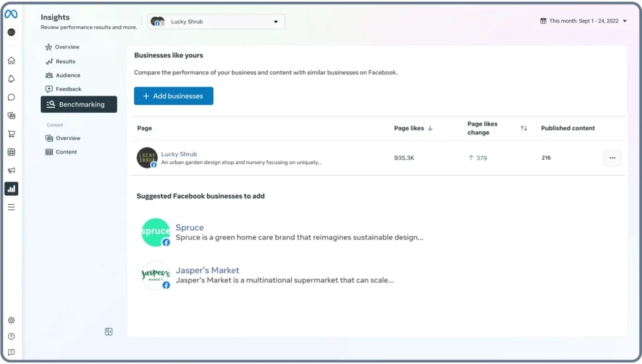Sort by Page likes change arrows
Image resolution: width=642 pixels, height=364 pixels.
pyautogui.click(x=524, y=128)
